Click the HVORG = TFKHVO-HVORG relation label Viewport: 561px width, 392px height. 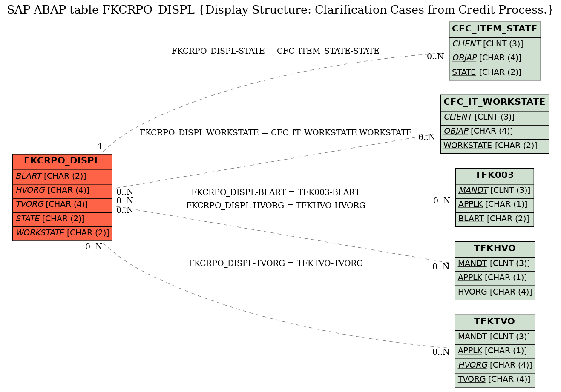click(276, 206)
